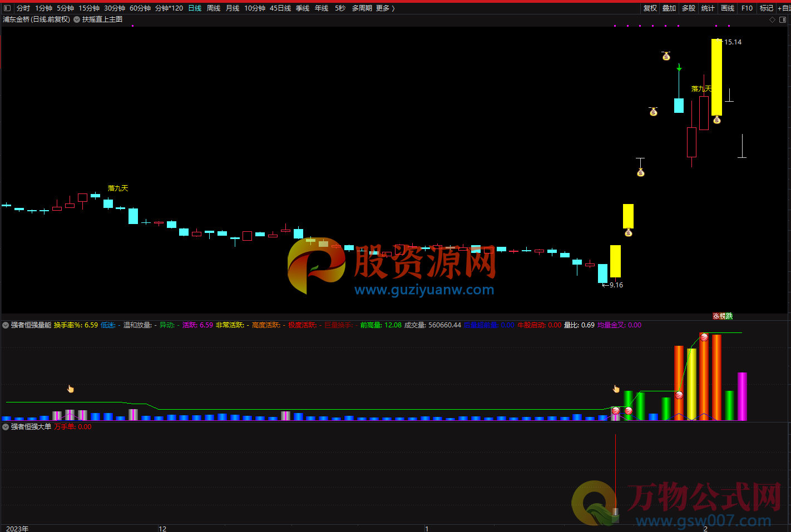Image resolution: width=791 pixels, height=532 pixels.
Task: Select 45日线 period
Action: click(280, 8)
